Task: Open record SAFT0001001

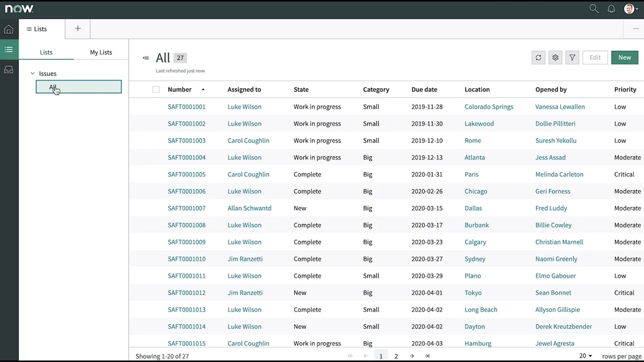Action: [x=187, y=107]
